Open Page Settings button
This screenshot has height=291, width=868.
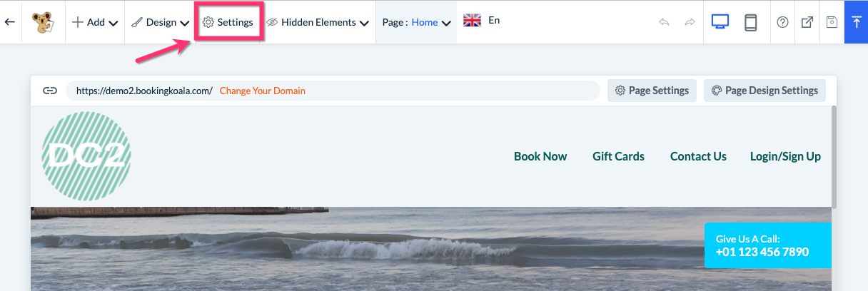652,91
